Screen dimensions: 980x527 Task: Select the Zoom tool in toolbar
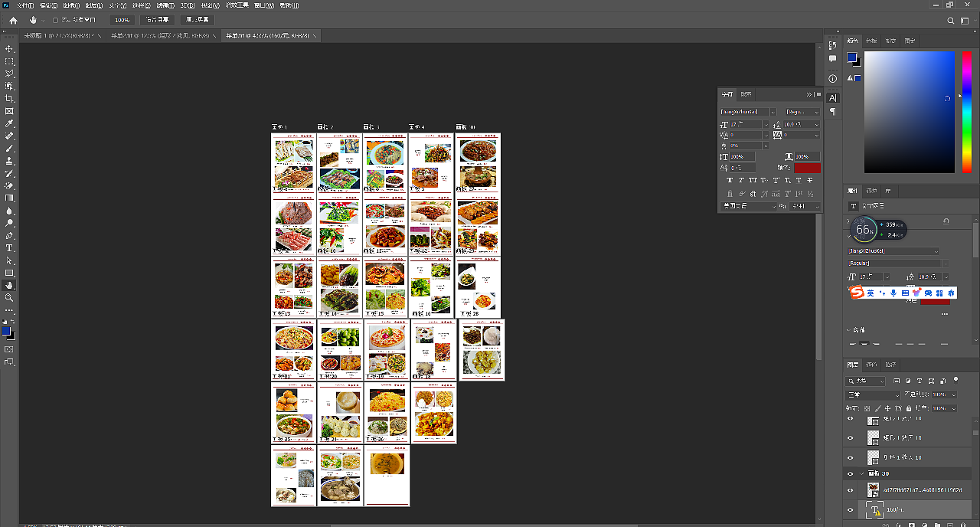[9, 297]
